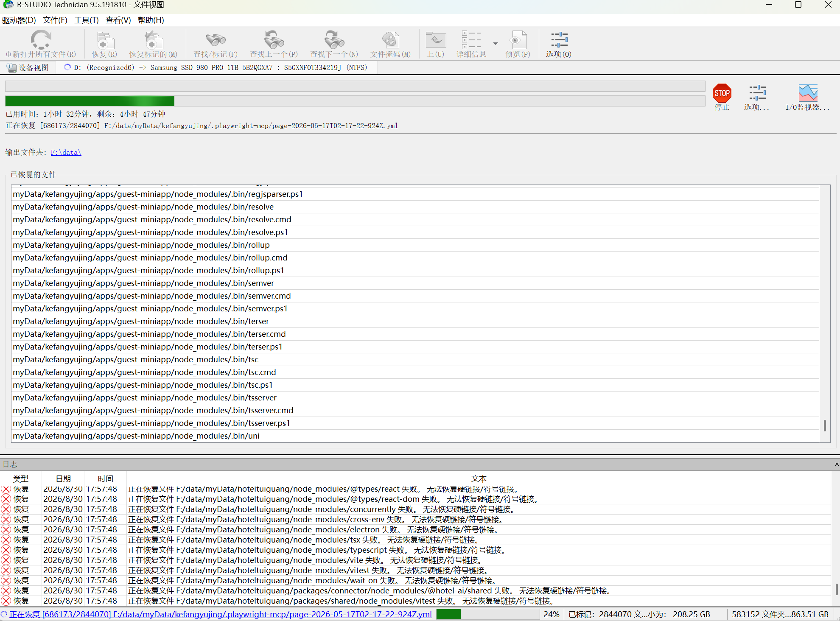Click the error icon on the node_modules/tsx log row
840x621 pixels.
(6, 540)
